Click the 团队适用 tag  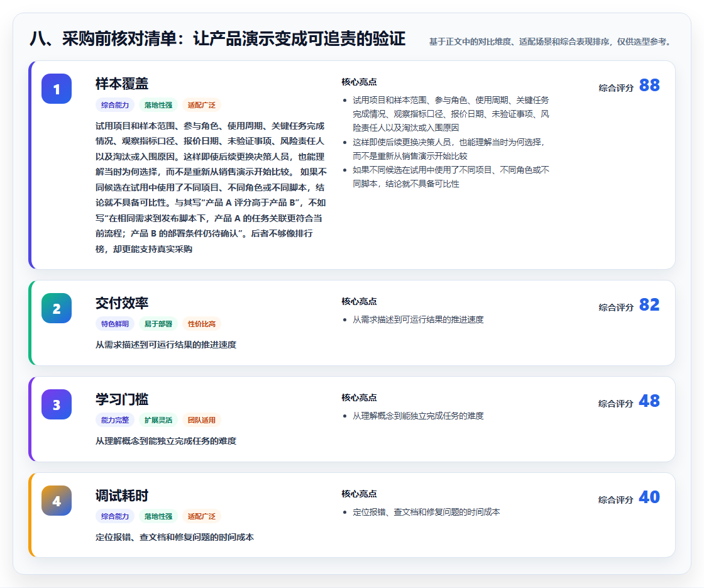pos(202,420)
